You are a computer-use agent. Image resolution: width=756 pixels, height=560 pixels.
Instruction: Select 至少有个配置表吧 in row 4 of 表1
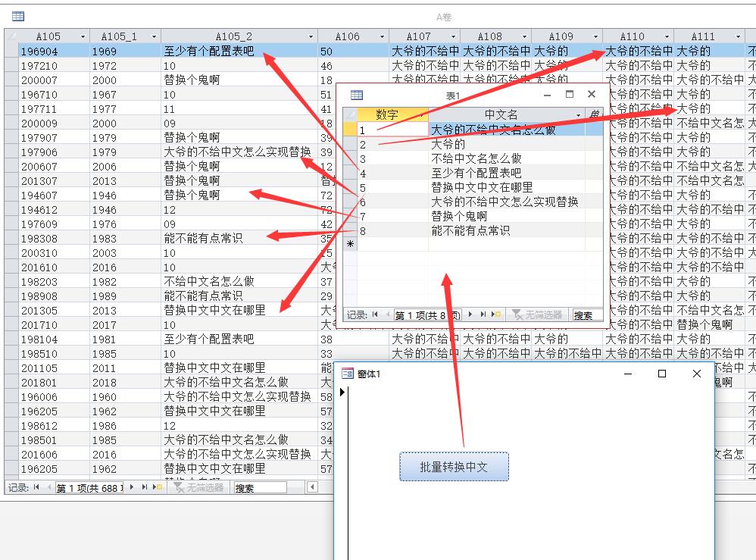[x=507, y=173]
